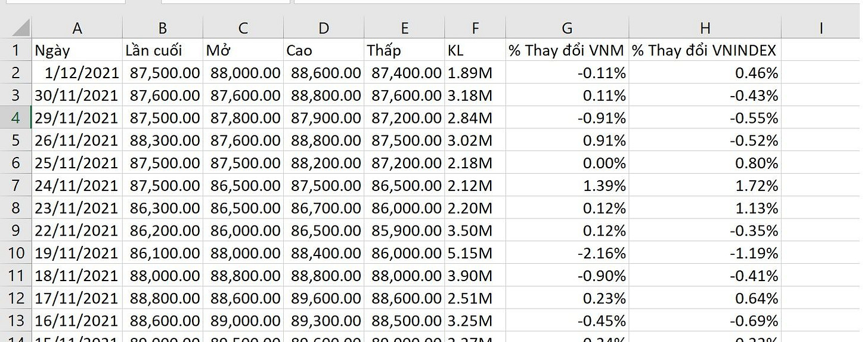The height and width of the screenshot is (342, 868).
Task: Select date cell 23/11/2021
Action: click(x=77, y=208)
